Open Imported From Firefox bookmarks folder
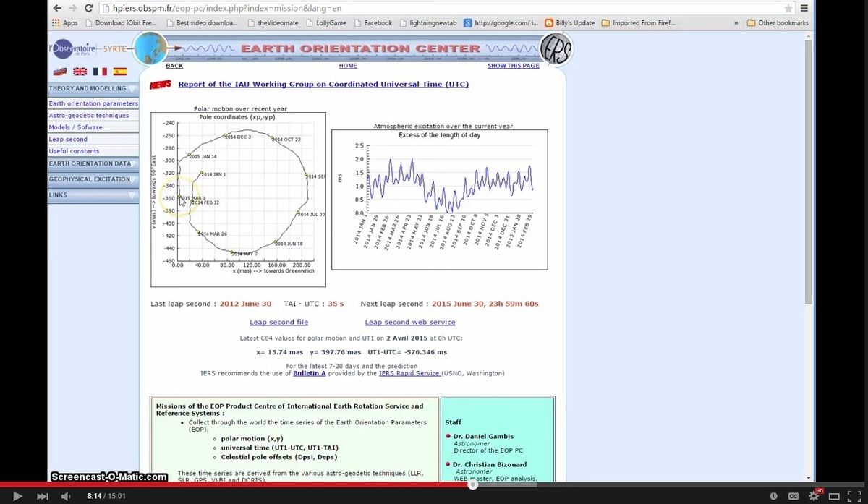868x504 pixels. (x=639, y=23)
